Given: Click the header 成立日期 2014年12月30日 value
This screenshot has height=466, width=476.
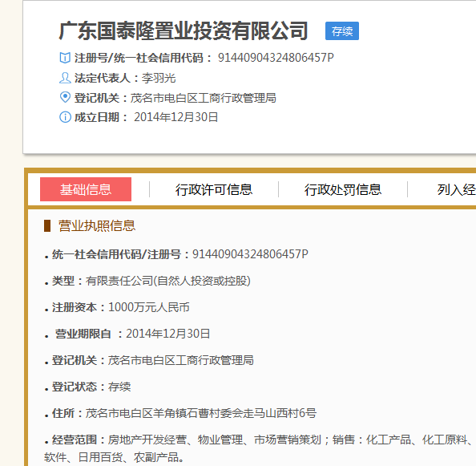Looking at the screenshot, I should coord(175,117).
